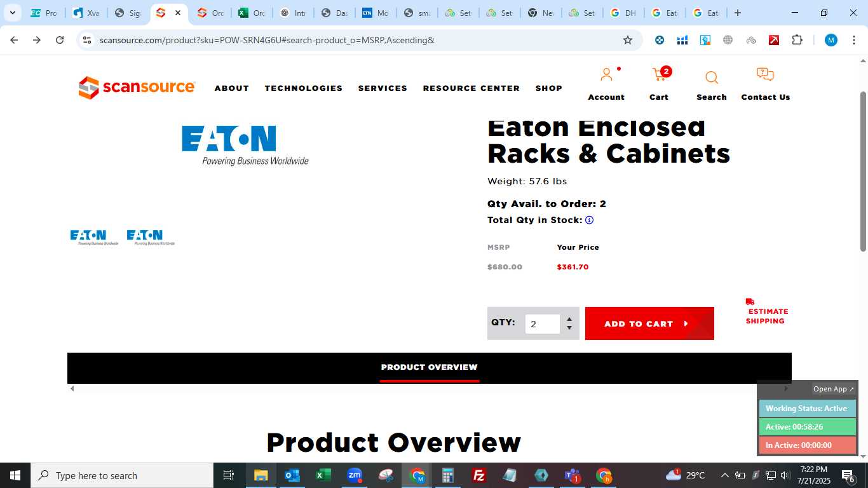Click the ESTIMATE SHIPPING link

coord(767,316)
